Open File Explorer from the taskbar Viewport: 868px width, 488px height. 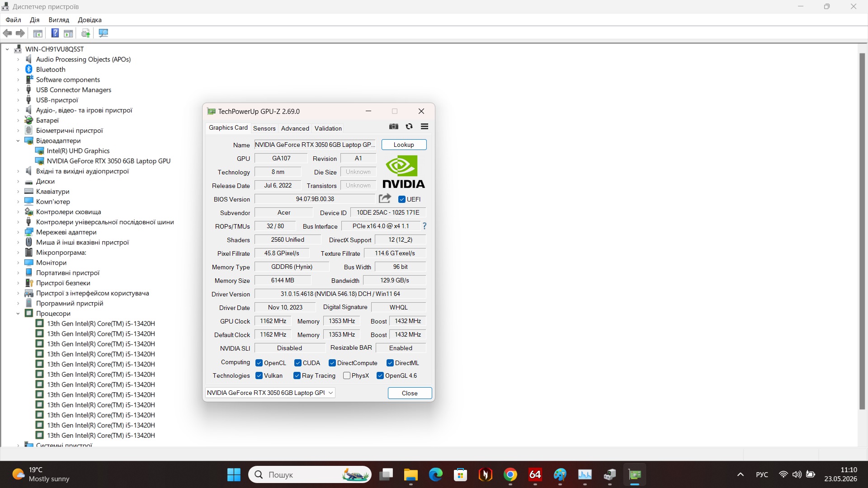point(411,474)
